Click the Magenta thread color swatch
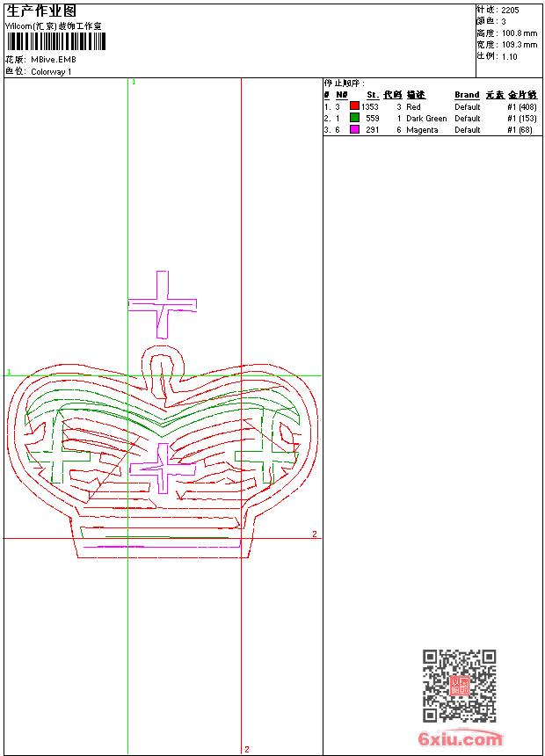This screenshot has width=545, height=756. (x=354, y=129)
